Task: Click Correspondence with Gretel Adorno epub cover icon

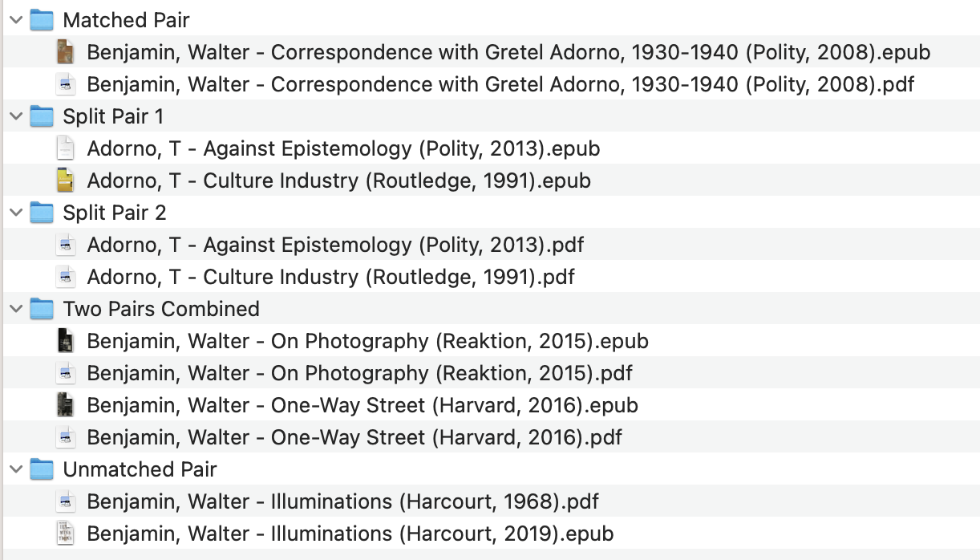Action: [x=66, y=52]
